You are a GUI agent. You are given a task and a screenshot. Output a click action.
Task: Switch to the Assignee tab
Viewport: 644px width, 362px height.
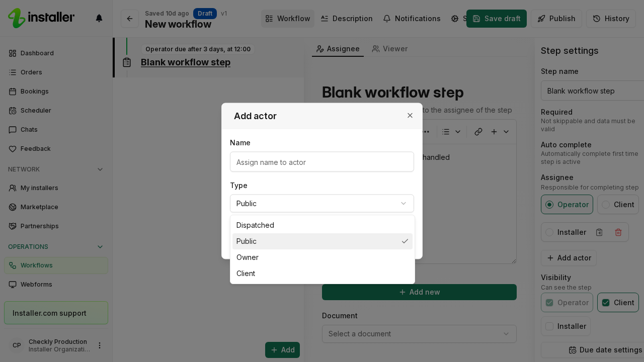338,49
